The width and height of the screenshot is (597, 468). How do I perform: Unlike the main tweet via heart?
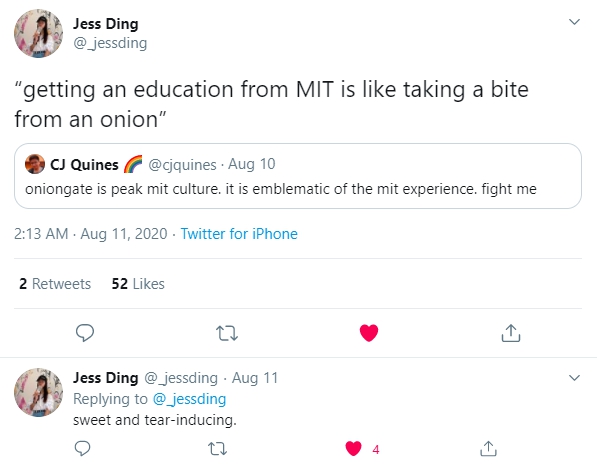click(369, 333)
